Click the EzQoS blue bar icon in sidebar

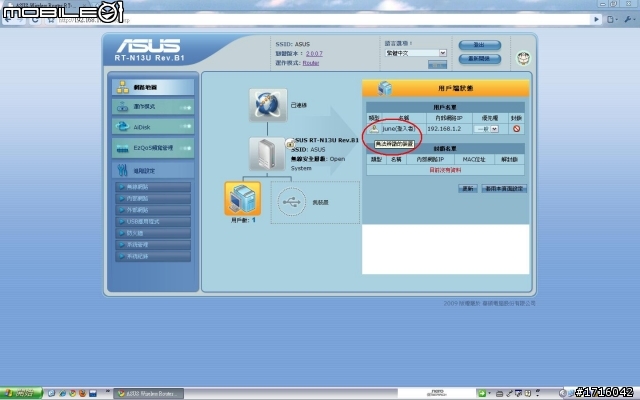click(122, 149)
